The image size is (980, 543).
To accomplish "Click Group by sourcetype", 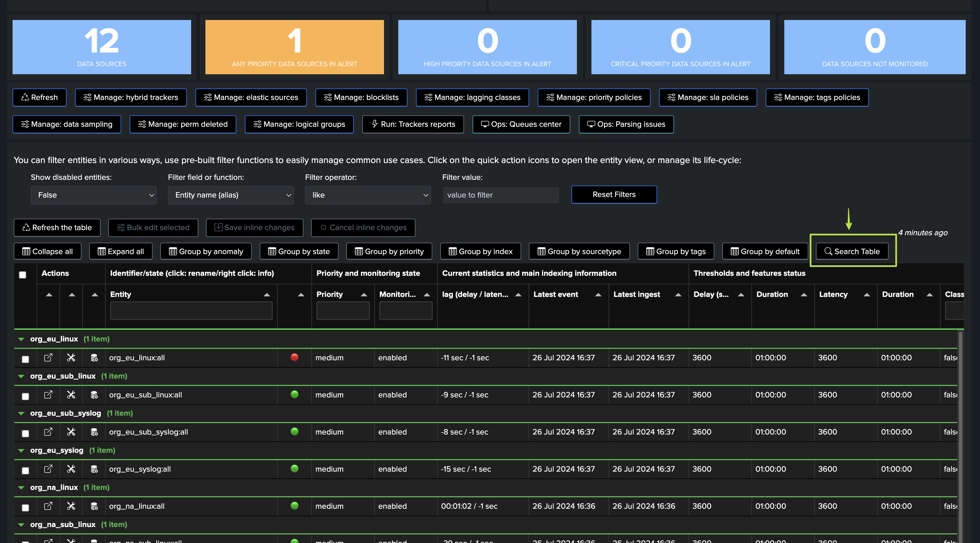I will click(x=579, y=251).
